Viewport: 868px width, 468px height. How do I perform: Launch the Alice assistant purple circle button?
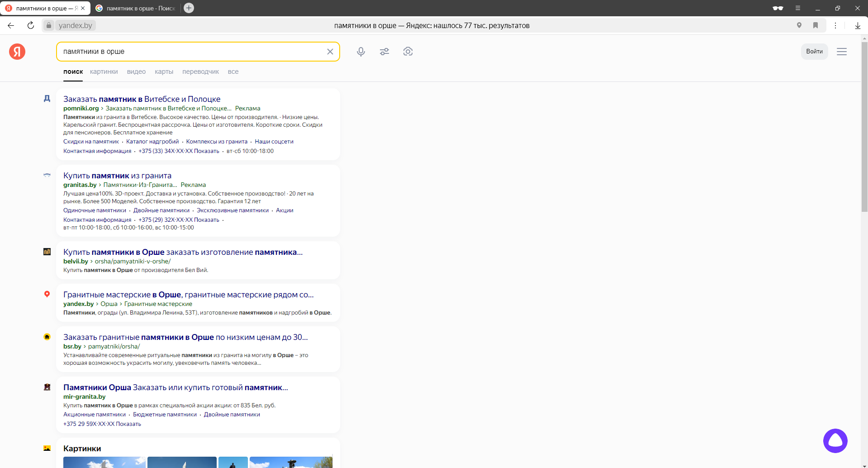(x=835, y=441)
